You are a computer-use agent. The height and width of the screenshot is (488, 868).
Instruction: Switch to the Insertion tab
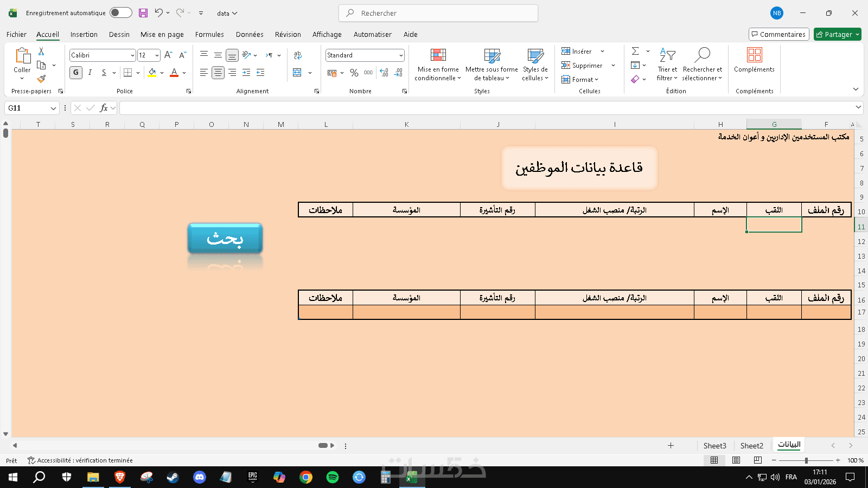(84, 35)
